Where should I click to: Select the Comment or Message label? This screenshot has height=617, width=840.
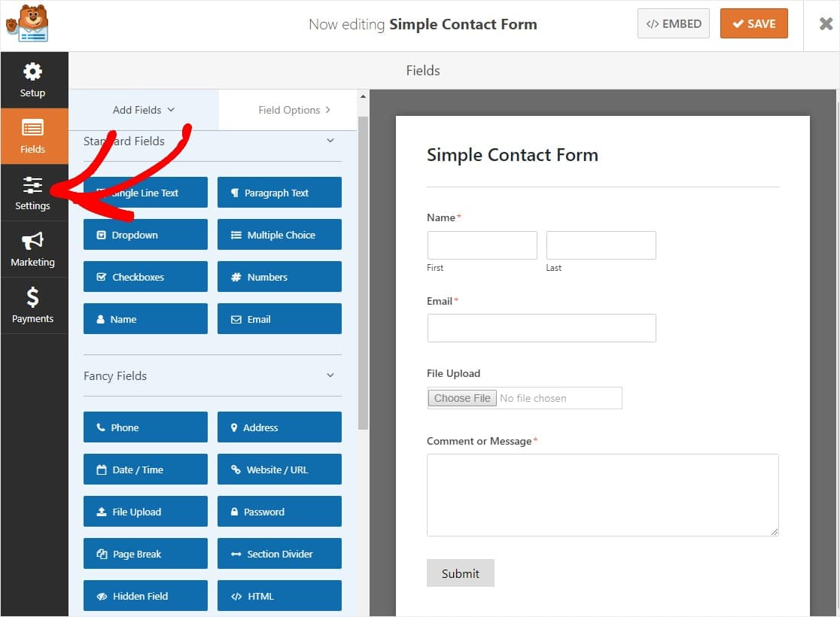[479, 441]
